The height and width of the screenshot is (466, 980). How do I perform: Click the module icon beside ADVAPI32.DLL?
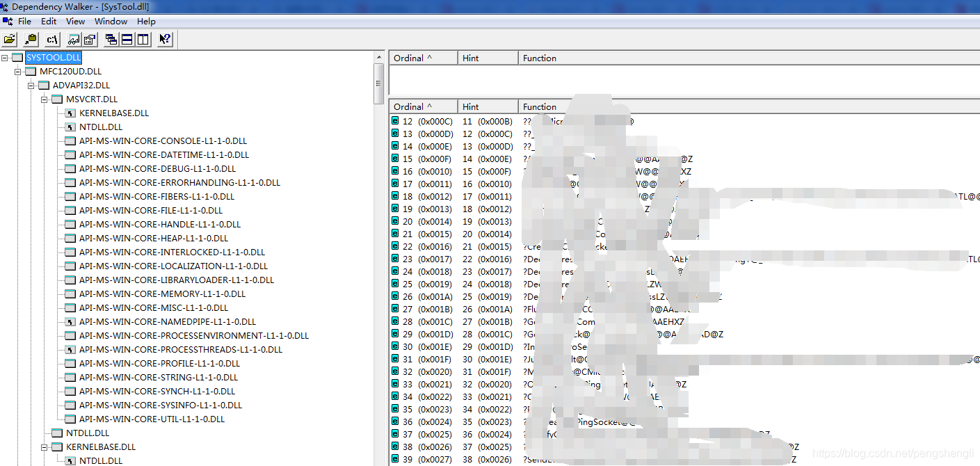click(45, 86)
